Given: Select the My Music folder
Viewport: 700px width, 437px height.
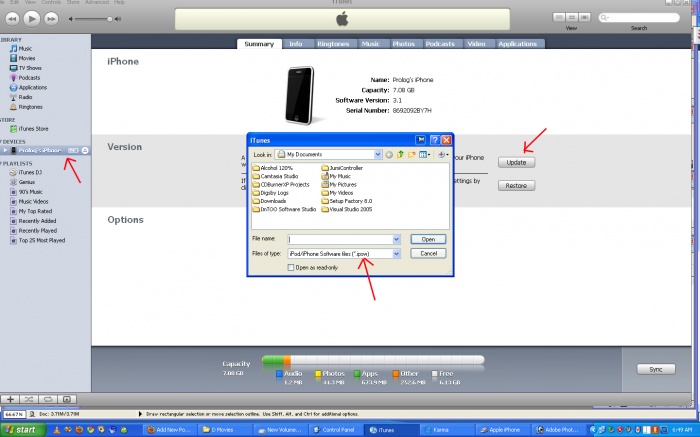Looking at the screenshot, I should pyautogui.click(x=336, y=176).
